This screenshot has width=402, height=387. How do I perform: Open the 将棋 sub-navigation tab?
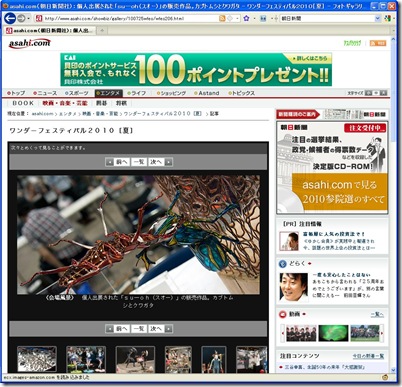121,103
